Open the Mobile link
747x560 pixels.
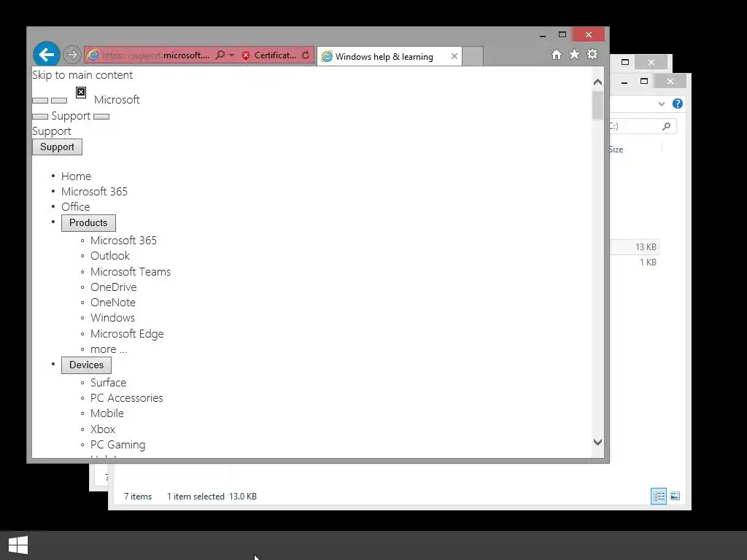point(107,413)
